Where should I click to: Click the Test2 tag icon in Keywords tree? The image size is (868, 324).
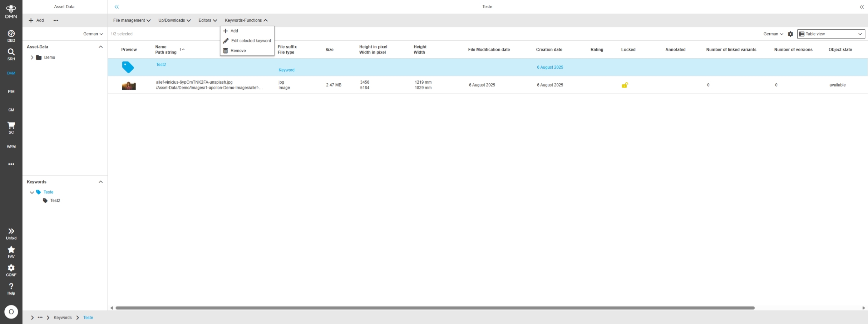tap(45, 201)
